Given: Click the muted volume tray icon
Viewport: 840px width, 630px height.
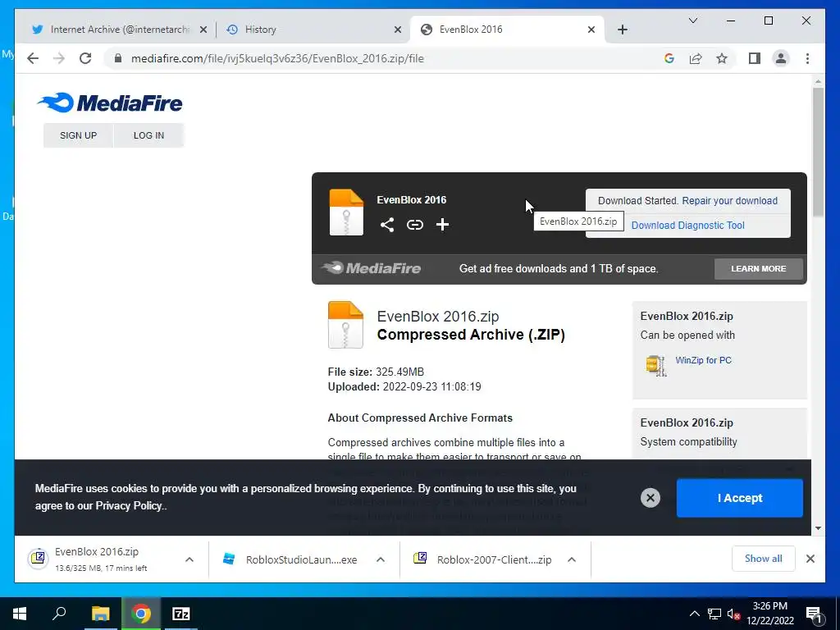Looking at the screenshot, I should tap(733, 614).
